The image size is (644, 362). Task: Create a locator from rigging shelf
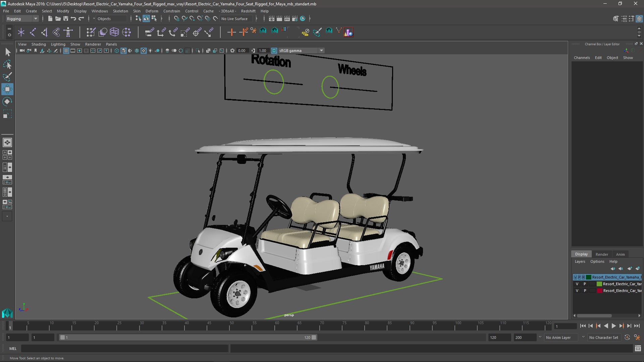coord(21,32)
